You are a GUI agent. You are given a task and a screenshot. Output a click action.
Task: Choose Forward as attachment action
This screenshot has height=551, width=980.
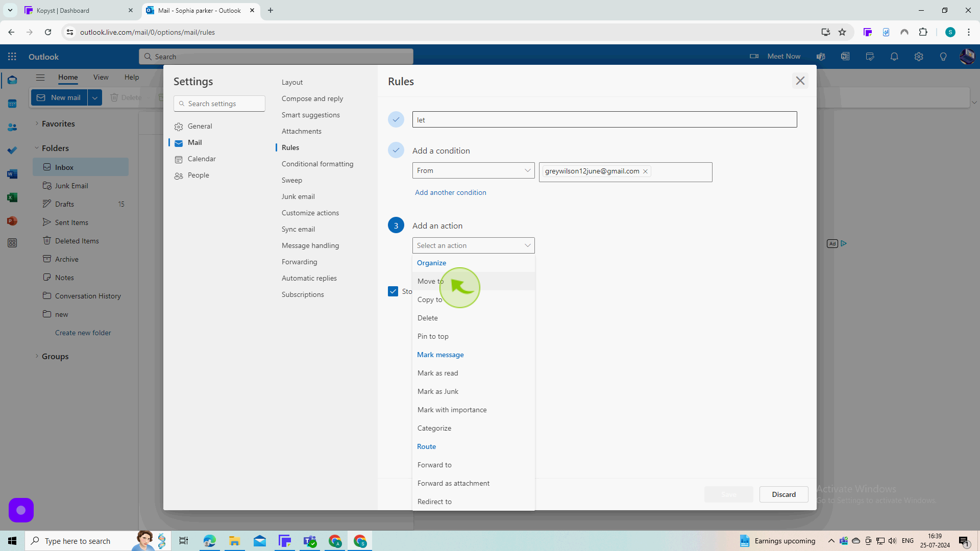[x=473, y=483]
